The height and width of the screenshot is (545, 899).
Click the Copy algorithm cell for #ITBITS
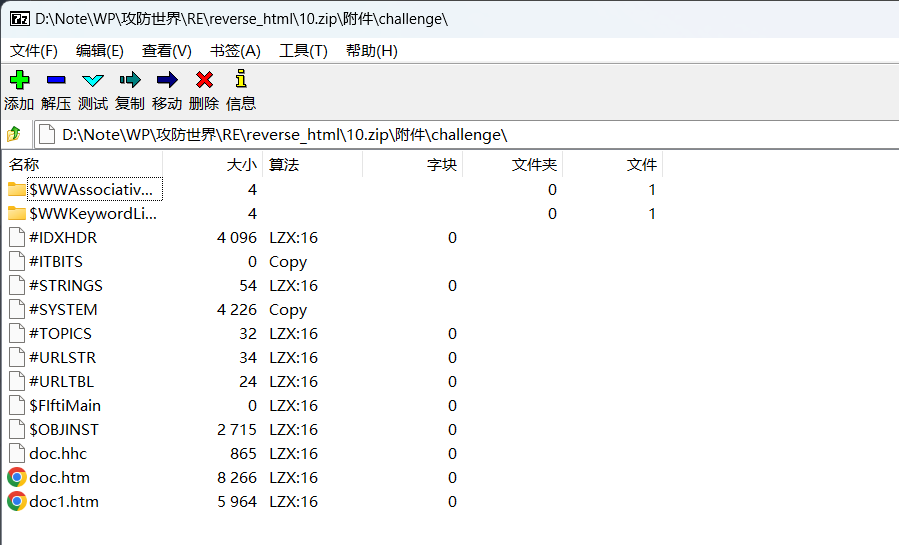tap(288, 262)
